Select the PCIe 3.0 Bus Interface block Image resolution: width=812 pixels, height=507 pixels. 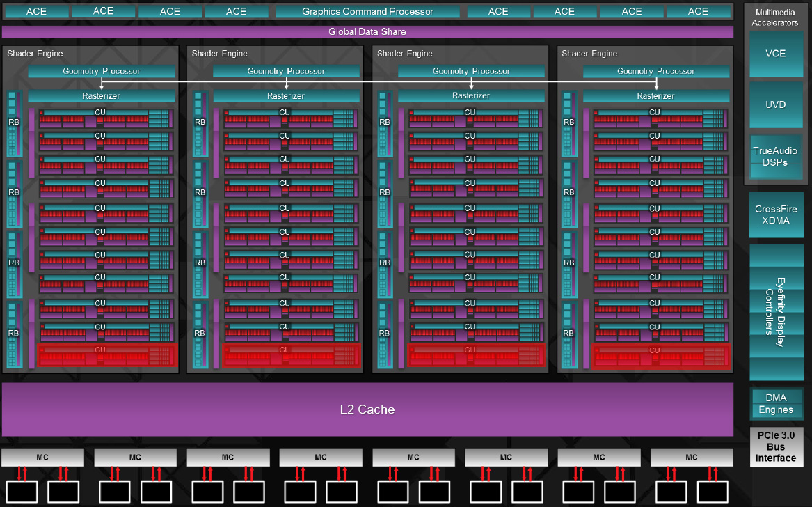click(776, 446)
